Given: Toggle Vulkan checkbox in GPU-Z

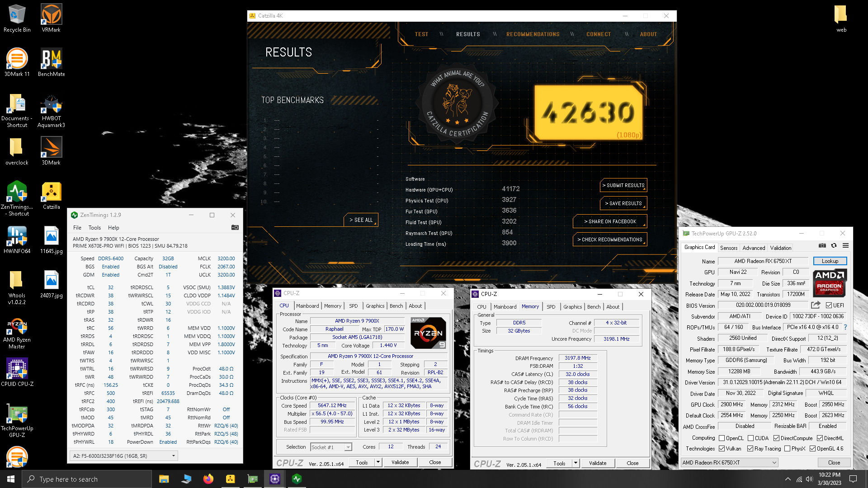Looking at the screenshot, I should (x=722, y=449).
